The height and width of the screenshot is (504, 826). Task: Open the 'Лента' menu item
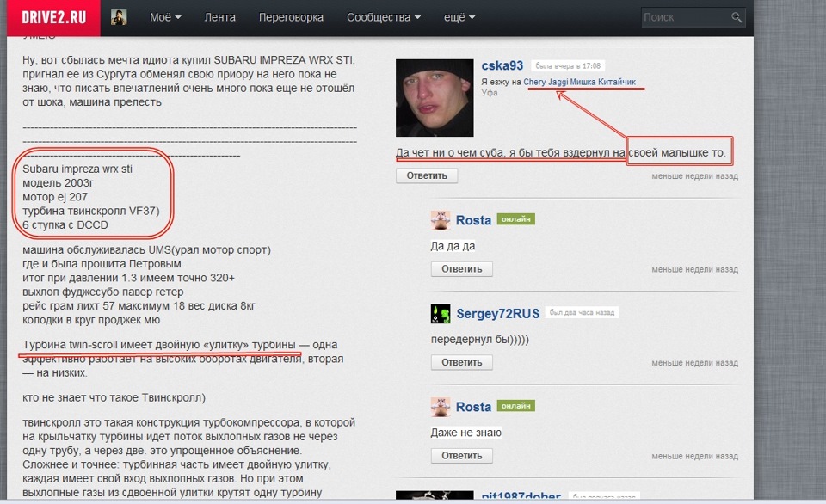click(x=219, y=17)
